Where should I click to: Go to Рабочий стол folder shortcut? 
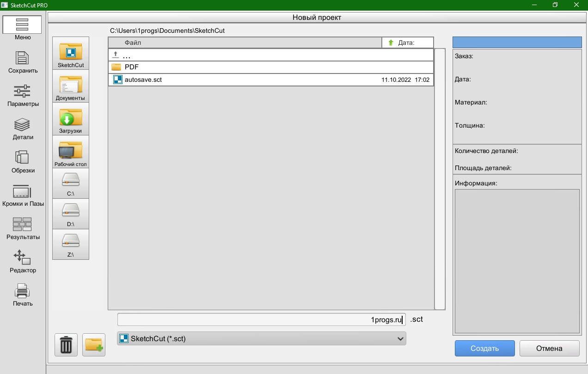point(71,152)
